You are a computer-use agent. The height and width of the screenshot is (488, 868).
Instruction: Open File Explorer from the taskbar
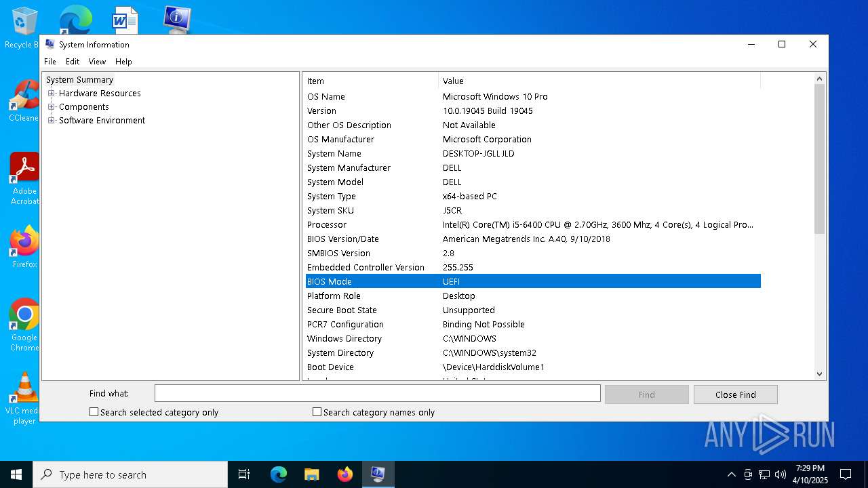[x=311, y=474]
